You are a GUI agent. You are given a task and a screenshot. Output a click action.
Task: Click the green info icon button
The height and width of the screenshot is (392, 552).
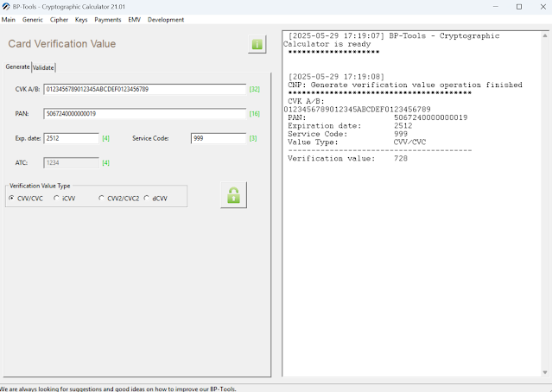(257, 44)
